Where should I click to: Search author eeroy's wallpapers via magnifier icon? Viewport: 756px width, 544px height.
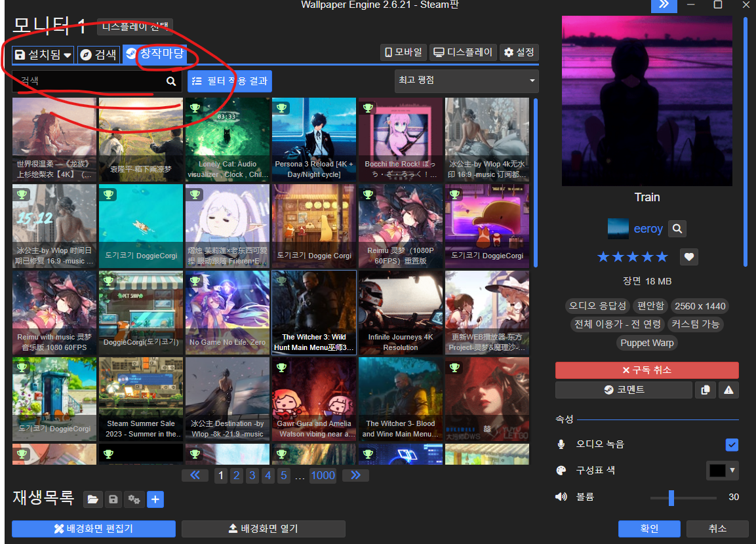coord(677,228)
